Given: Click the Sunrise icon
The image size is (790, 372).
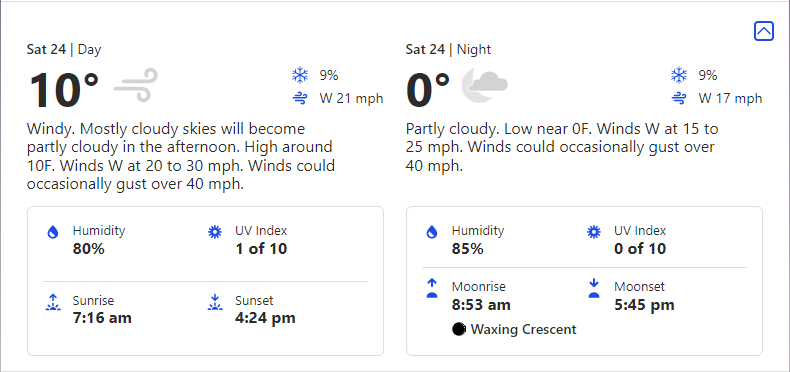Looking at the screenshot, I should [53, 302].
